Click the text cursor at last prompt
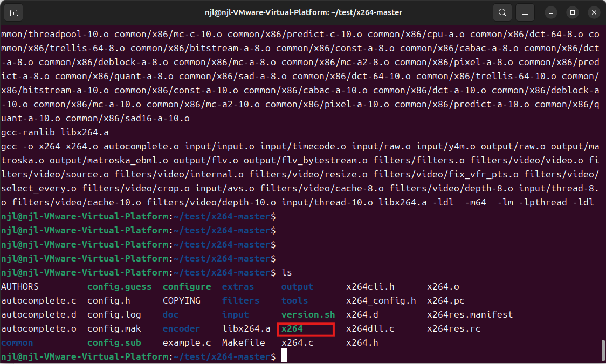Image resolution: width=606 pixels, height=364 pixels. 284,356
